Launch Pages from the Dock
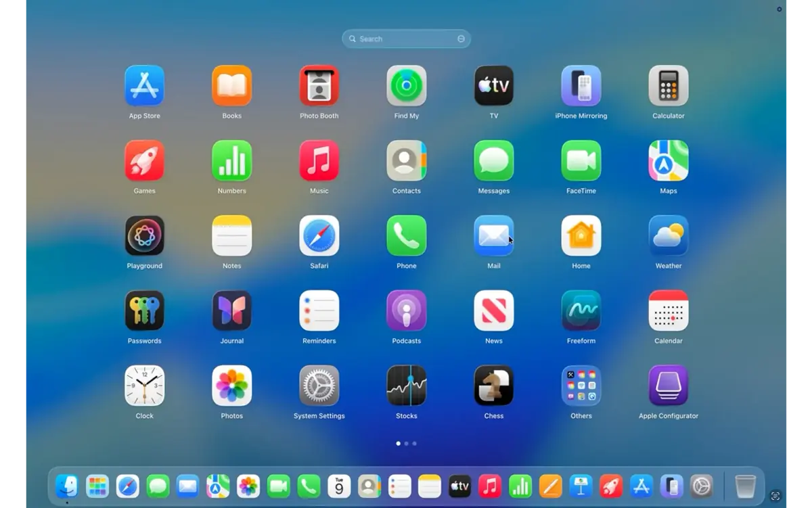Screen dimensions: 812x508 [550, 486]
